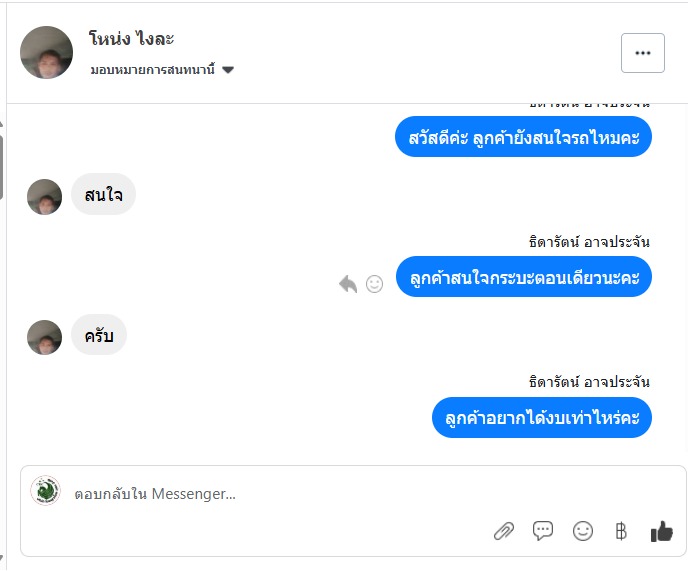Send a thumbs-up like

point(661,531)
